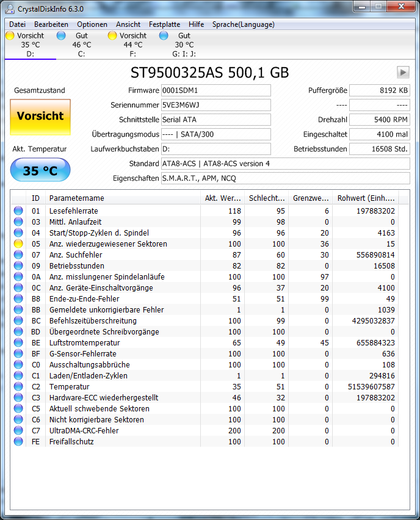Viewport: 420px width, 520px height.
Task: Click the Laufwerkbuchstaben field D:
Action: (x=216, y=149)
